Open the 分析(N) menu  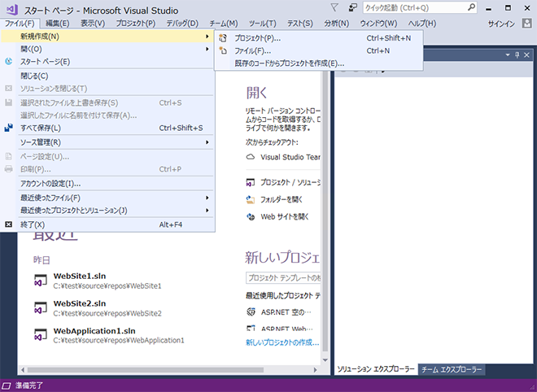(x=337, y=24)
